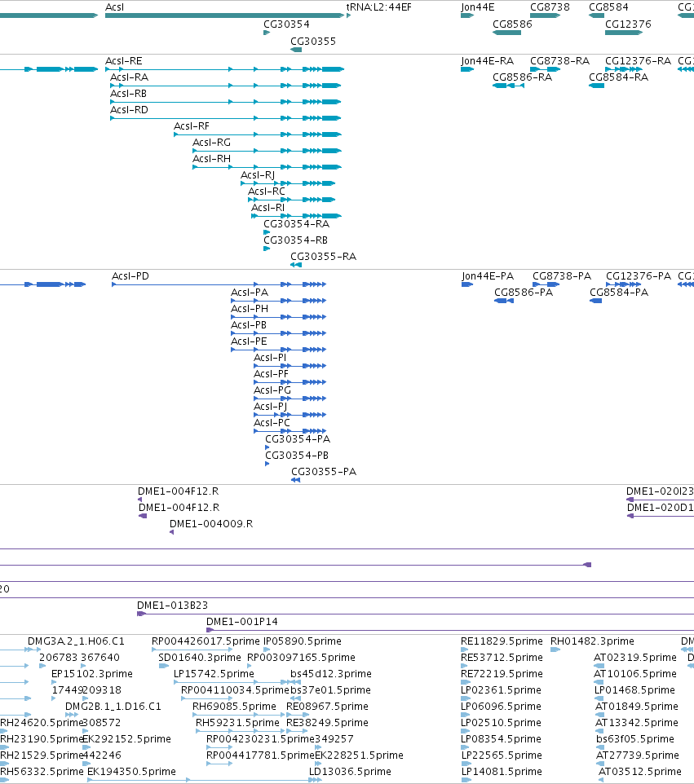Click the CG8586-PA protein label

(524, 293)
